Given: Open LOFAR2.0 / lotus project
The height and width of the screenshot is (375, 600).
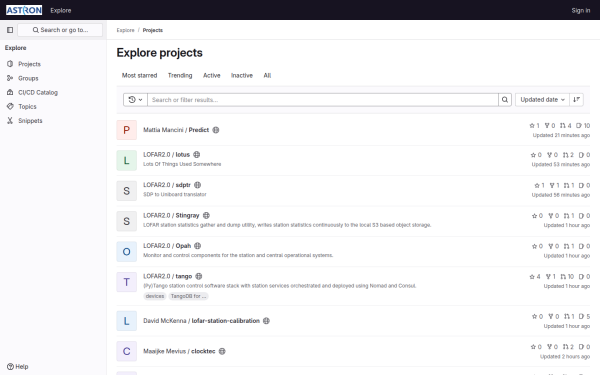Looking at the screenshot, I should [166, 155].
